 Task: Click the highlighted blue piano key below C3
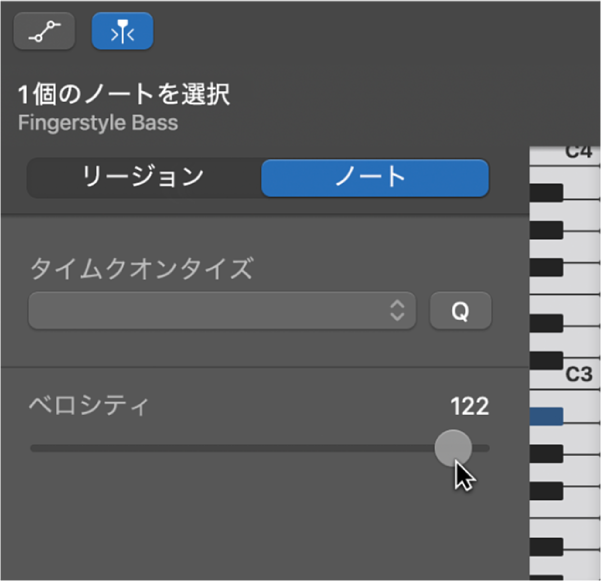click(546, 416)
